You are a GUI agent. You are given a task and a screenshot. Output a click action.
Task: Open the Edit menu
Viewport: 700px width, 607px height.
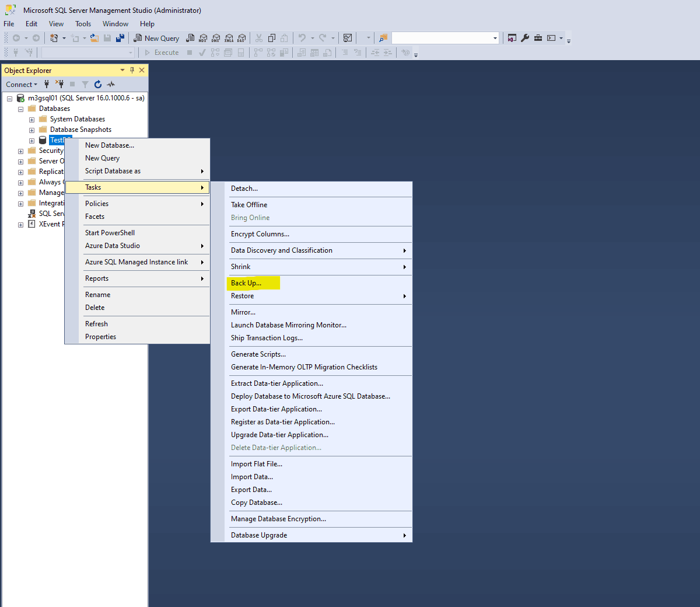32,24
